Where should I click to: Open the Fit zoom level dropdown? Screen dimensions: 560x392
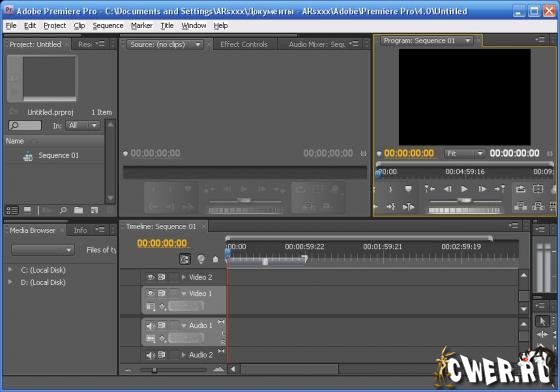point(464,154)
